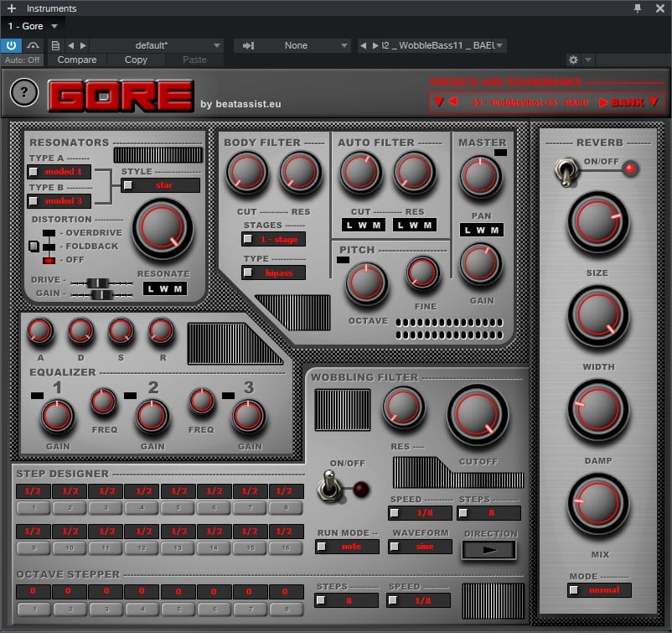Click step 5 button in Step Designer
The height and width of the screenshot is (633, 672).
[x=178, y=507]
